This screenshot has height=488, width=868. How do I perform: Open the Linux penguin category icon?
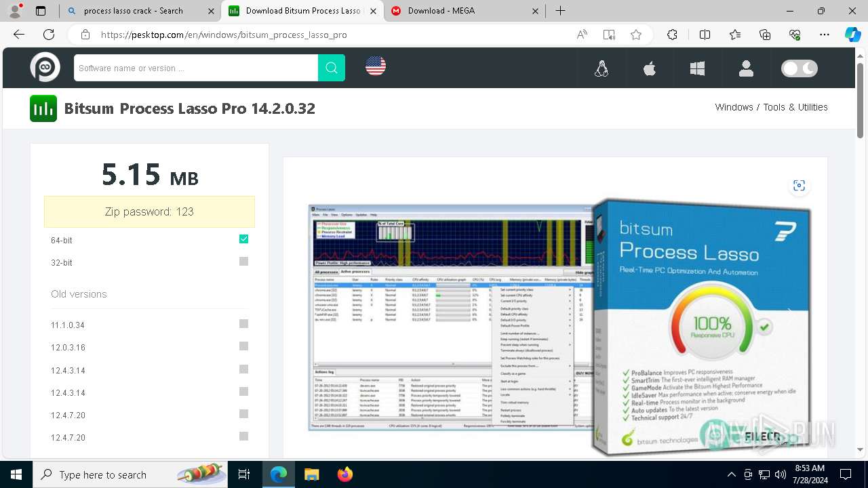point(601,68)
